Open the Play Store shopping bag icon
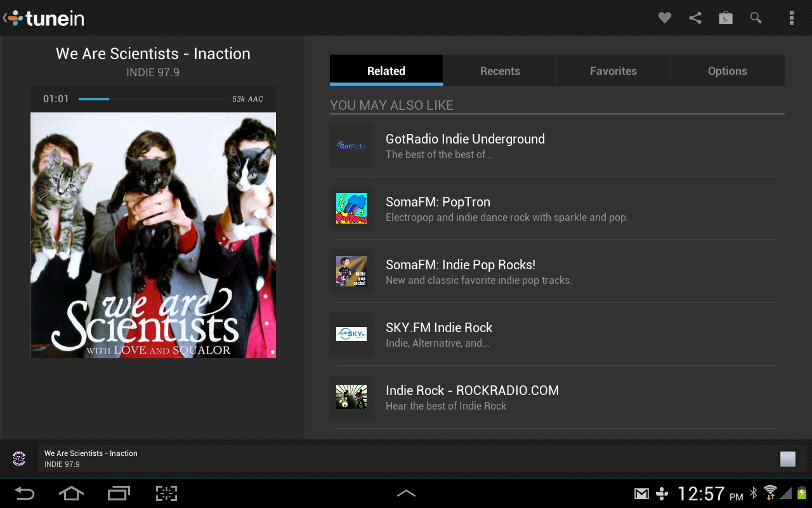812x508 pixels. tap(726, 18)
